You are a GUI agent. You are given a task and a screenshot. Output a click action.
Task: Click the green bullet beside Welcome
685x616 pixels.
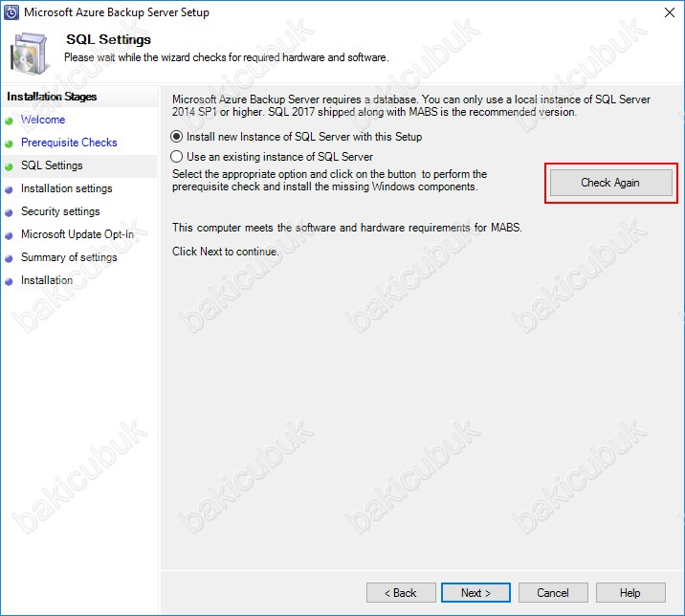pos(9,121)
